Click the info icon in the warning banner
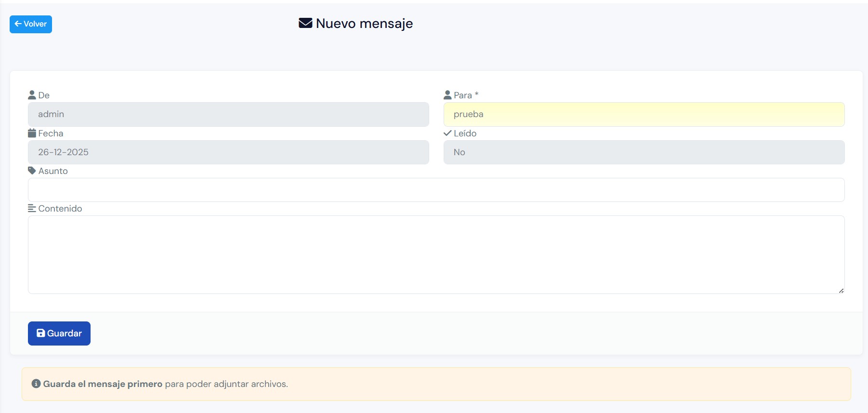The width and height of the screenshot is (868, 413). click(x=36, y=384)
